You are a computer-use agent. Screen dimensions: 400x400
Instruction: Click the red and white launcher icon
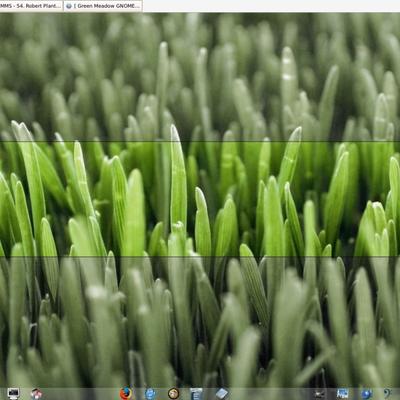(x=36, y=394)
